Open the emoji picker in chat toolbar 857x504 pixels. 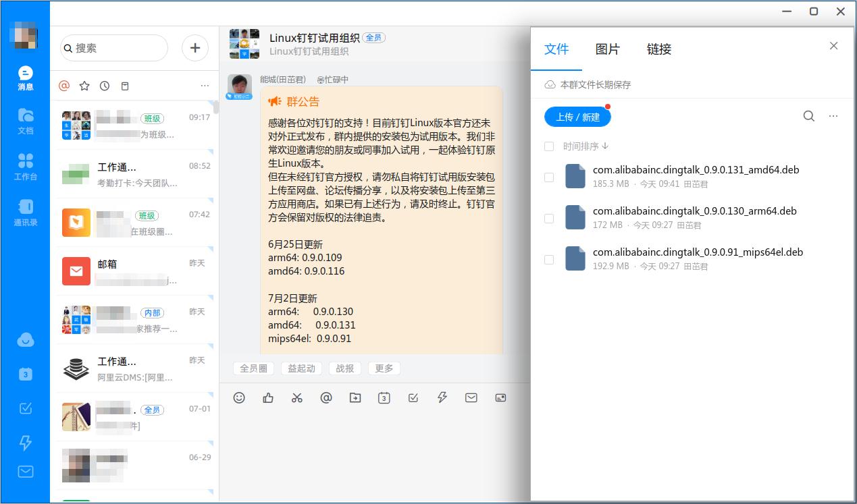[239, 398]
